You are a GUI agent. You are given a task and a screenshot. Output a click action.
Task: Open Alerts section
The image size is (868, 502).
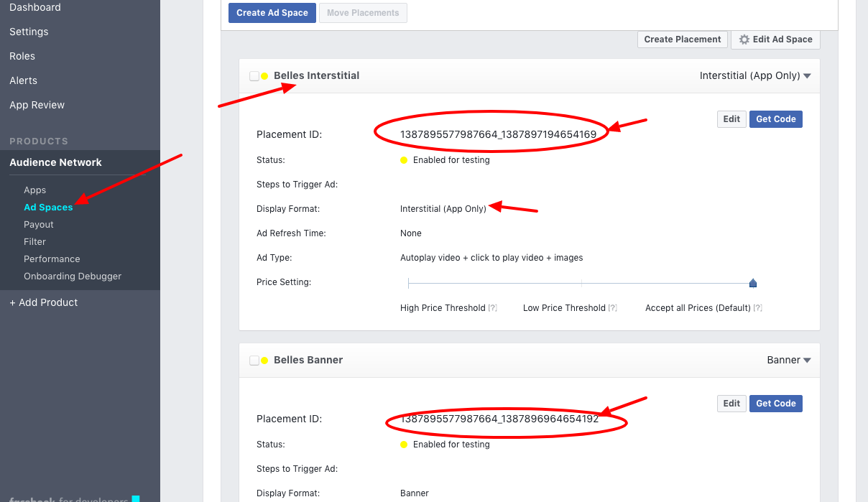(x=23, y=80)
